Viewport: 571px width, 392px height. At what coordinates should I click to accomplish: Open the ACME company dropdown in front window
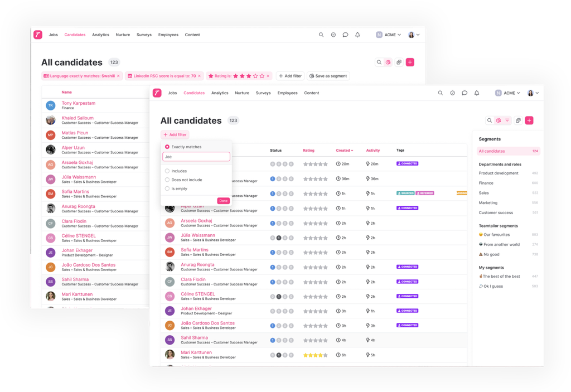click(x=508, y=93)
